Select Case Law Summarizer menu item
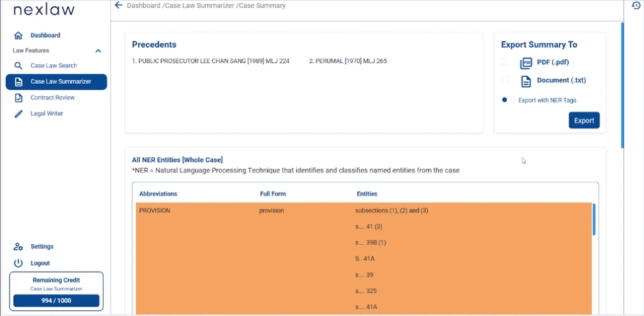 click(x=56, y=82)
